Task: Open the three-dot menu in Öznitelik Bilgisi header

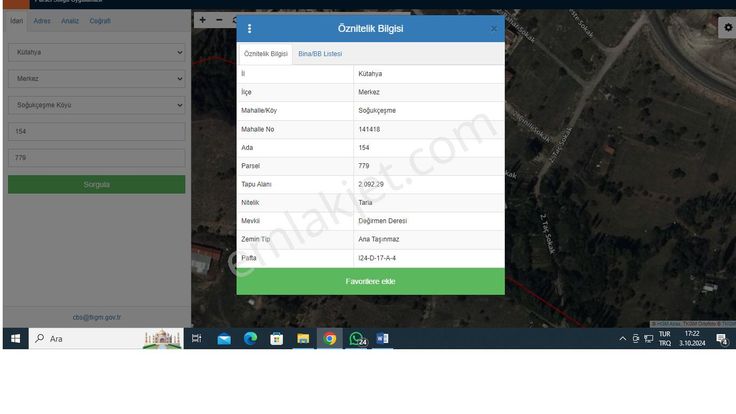Action: point(249,29)
